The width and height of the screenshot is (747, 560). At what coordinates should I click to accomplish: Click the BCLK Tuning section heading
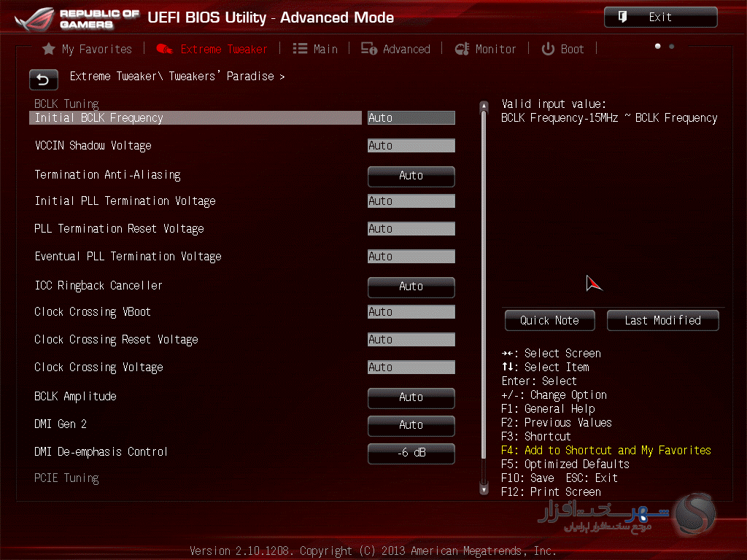click(66, 104)
